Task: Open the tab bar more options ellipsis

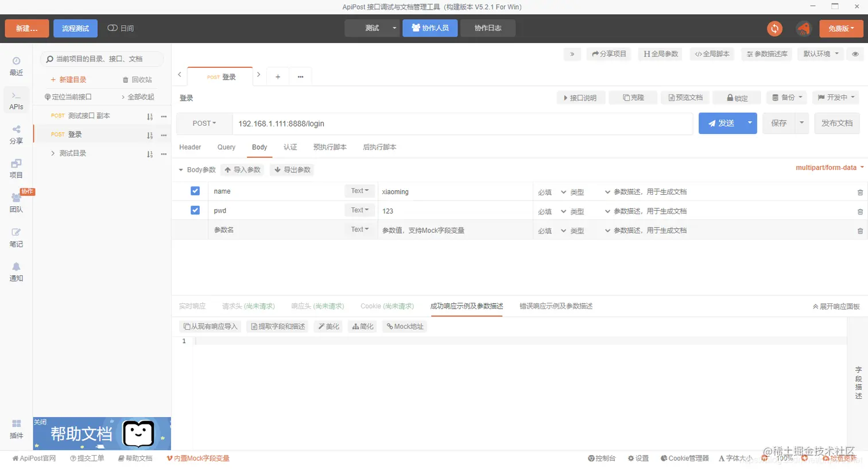Action: pyautogui.click(x=300, y=76)
